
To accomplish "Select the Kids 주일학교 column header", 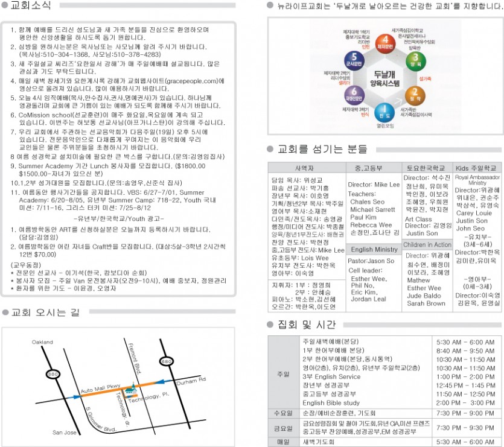I will coord(477,168).
